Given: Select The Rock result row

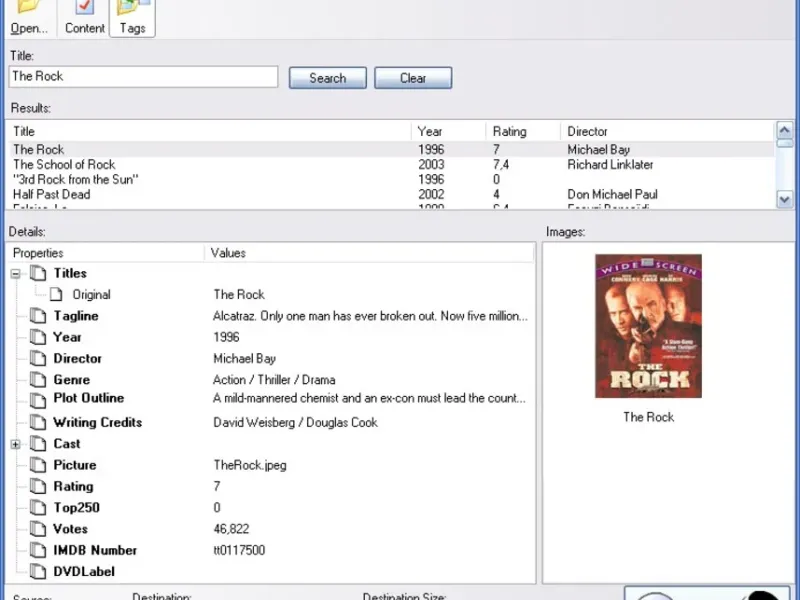Looking at the screenshot, I should [391, 149].
